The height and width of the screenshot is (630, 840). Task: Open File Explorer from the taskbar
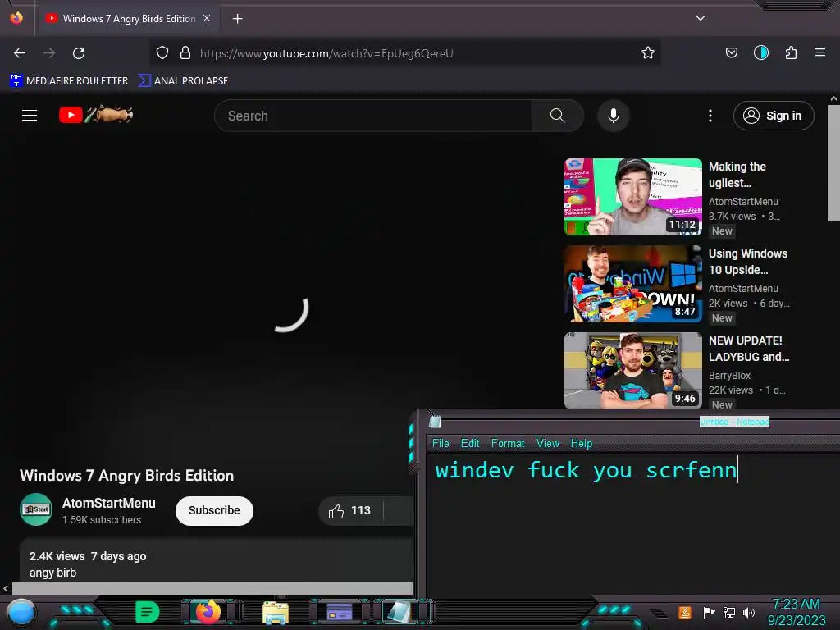[x=276, y=613]
